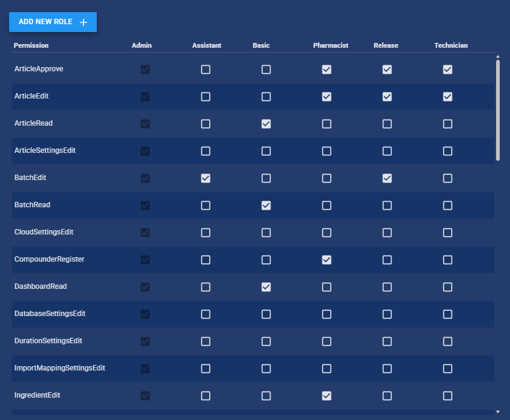The width and height of the screenshot is (510, 420).
Task: Enable ArticleApprove for the Assistant role
Action: 206,69
